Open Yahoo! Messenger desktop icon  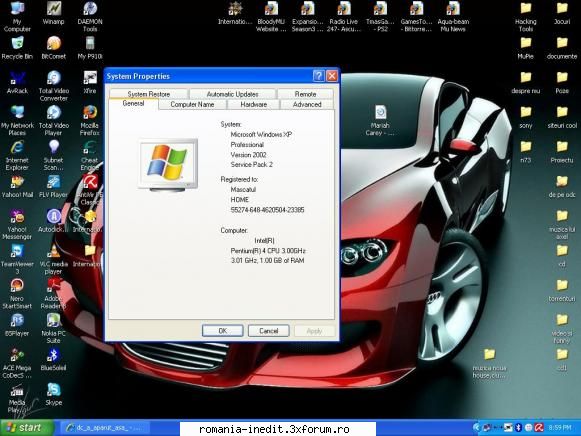(x=17, y=224)
